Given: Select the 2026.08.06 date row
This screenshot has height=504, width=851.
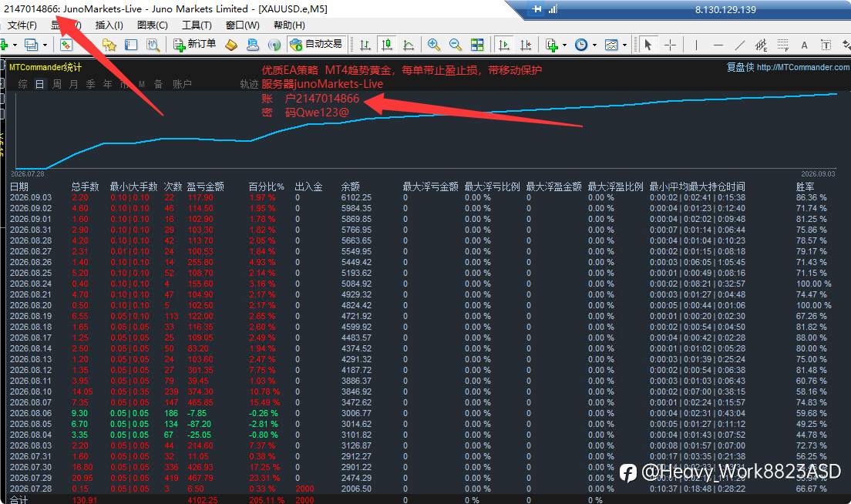Looking at the screenshot, I should click(x=31, y=413).
